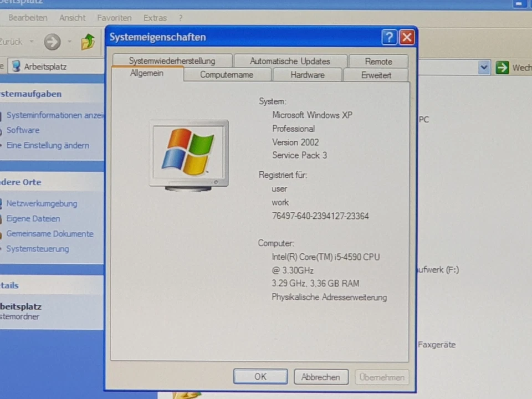Image resolution: width=532 pixels, height=399 pixels.
Task: Click the help question mark button in Systemeigenschaften
Action: coord(389,37)
